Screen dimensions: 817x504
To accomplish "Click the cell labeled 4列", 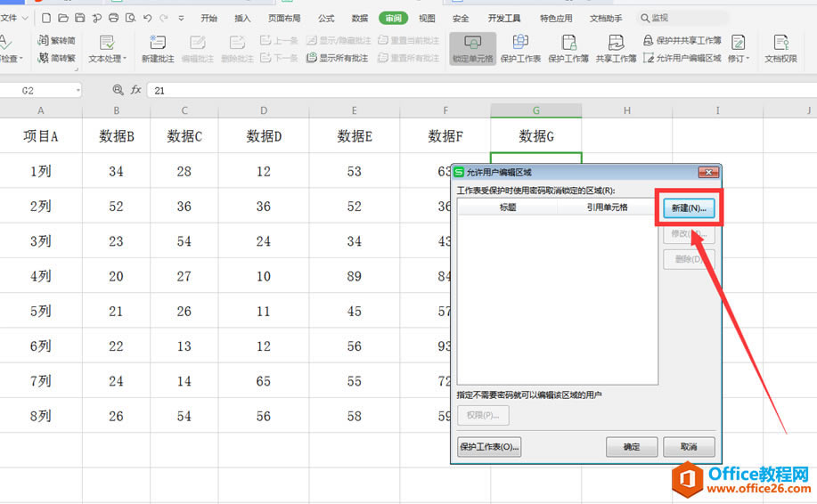I will coord(41,276).
